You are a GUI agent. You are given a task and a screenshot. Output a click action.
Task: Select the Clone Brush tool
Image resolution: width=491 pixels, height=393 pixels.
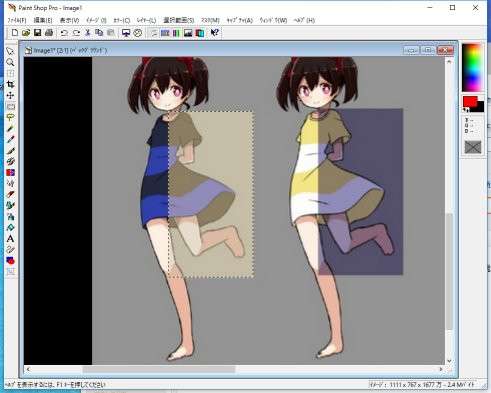click(x=10, y=161)
